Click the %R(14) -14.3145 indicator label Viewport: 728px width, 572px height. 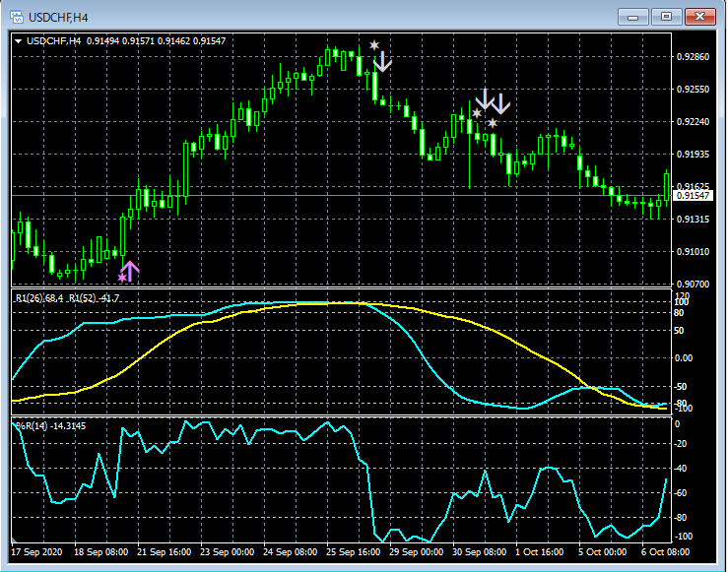(50, 426)
